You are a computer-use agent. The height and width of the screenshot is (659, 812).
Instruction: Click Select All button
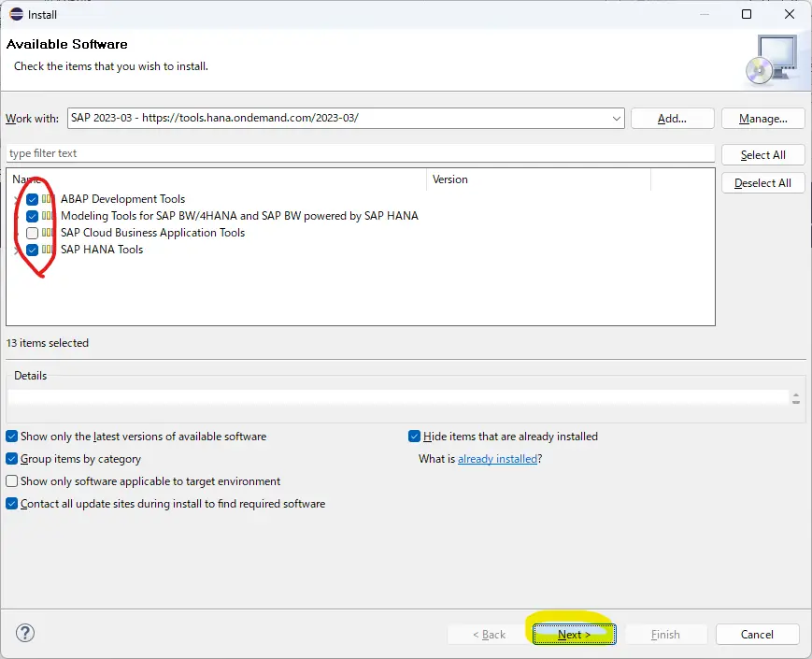coord(762,155)
